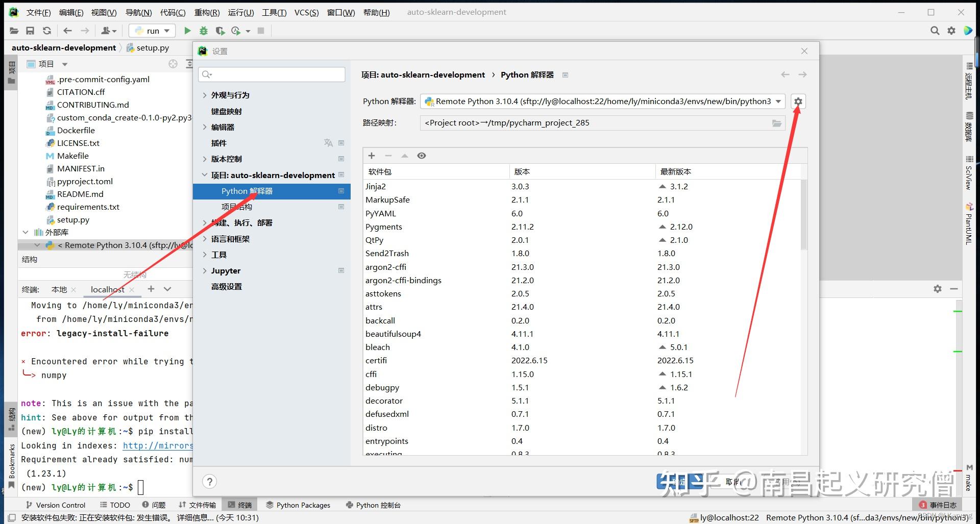
Task: Click the help question mark button
Action: coord(209,481)
